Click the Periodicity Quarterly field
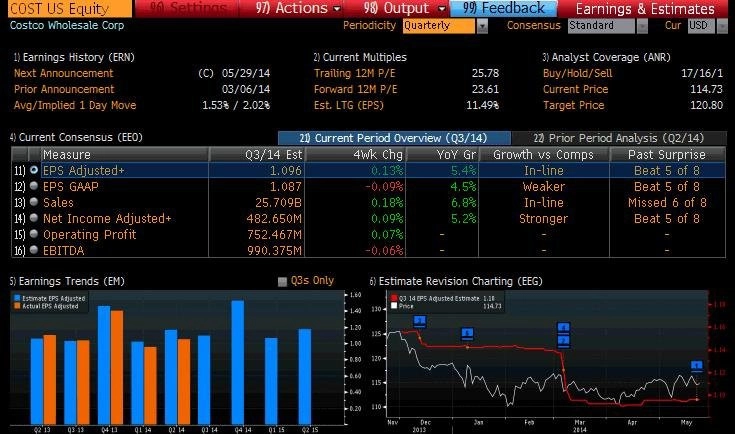735x434 pixels. point(439,26)
